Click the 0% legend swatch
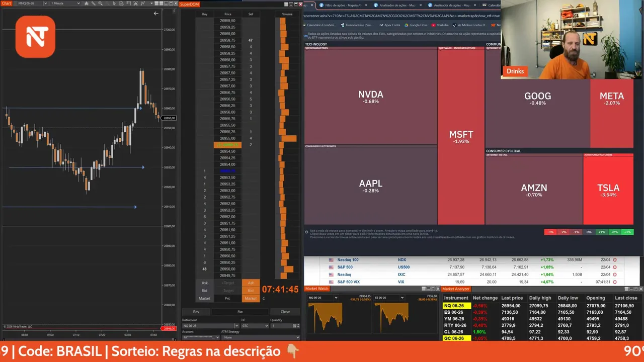644x362 pixels. click(x=589, y=232)
